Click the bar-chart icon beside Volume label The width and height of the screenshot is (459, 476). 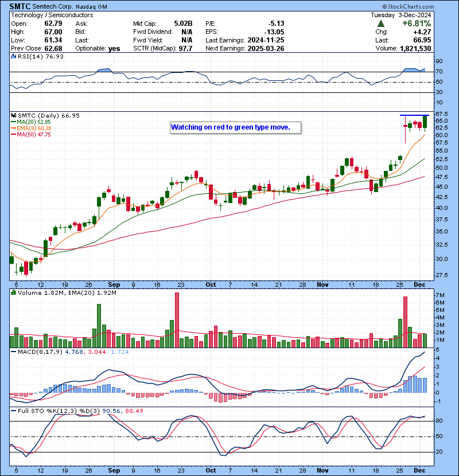13,292
